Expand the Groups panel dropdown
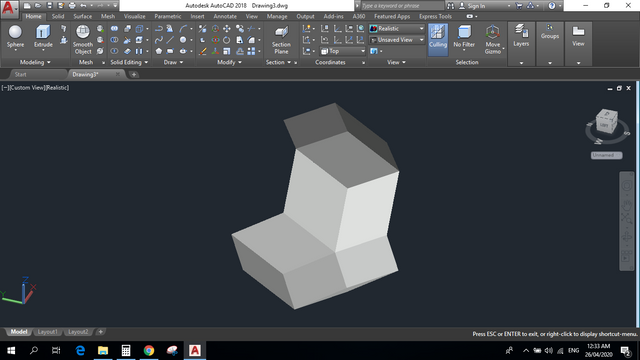The image size is (640, 360). click(x=550, y=63)
